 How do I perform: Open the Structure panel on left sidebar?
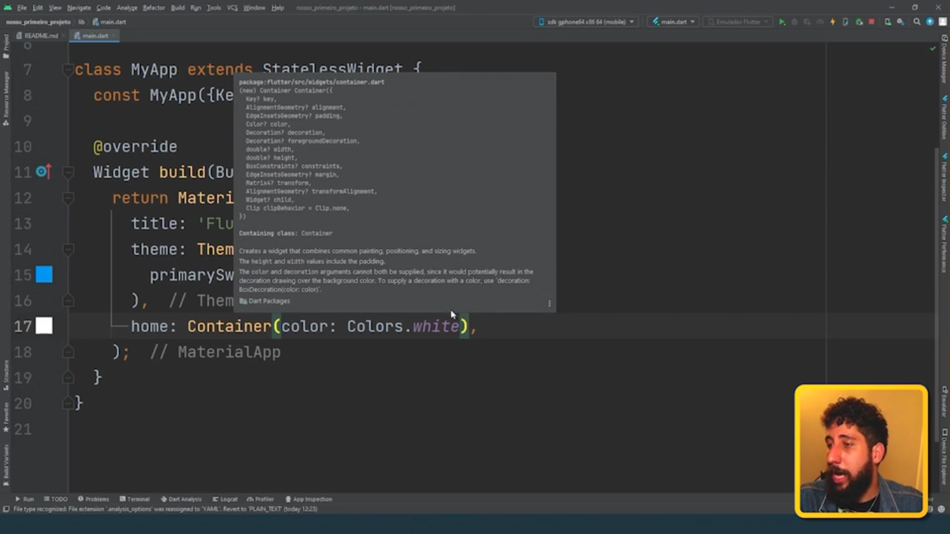coord(6,375)
